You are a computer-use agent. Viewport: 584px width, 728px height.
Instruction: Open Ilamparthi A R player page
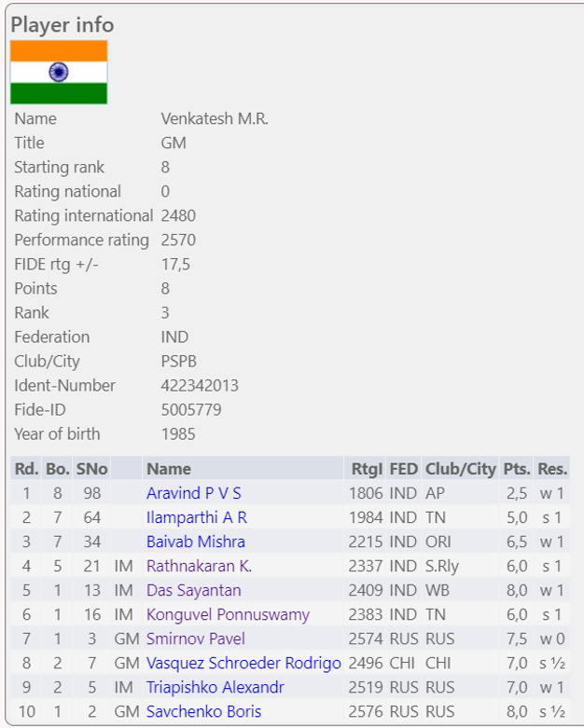[x=196, y=517]
